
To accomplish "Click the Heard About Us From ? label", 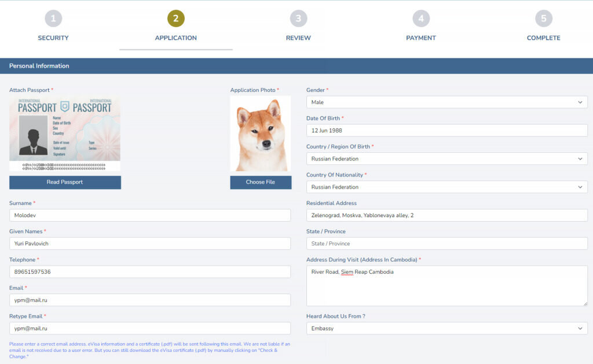I will click(x=336, y=317).
